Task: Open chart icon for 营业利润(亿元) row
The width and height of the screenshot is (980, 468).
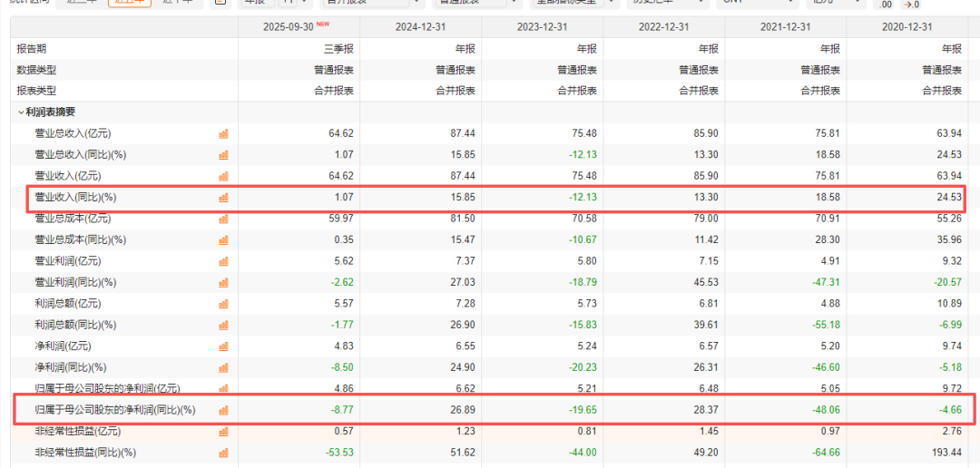Action: click(x=224, y=261)
